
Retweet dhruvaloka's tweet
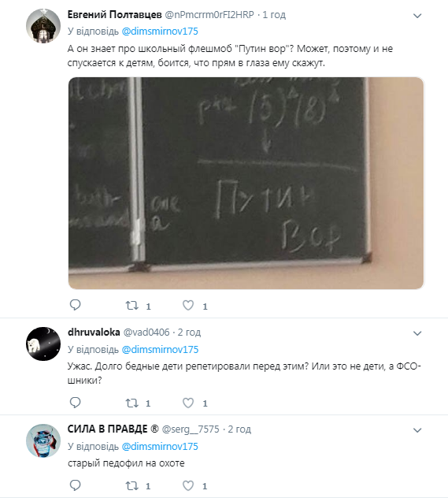131,403
